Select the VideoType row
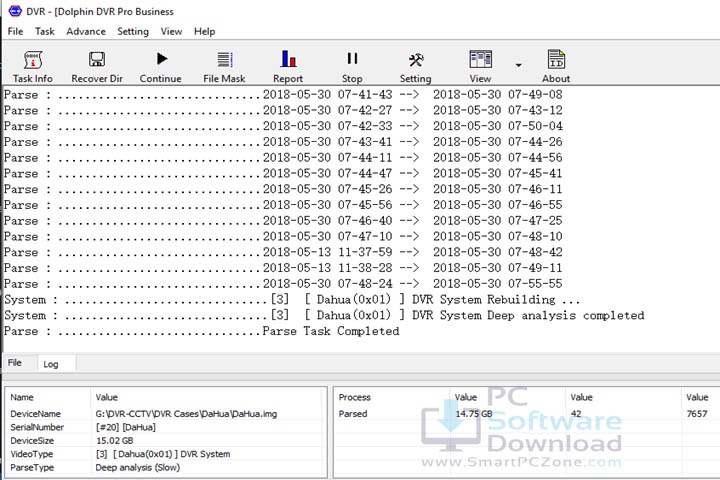This screenshot has width=720, height=480. click(166, 454)
